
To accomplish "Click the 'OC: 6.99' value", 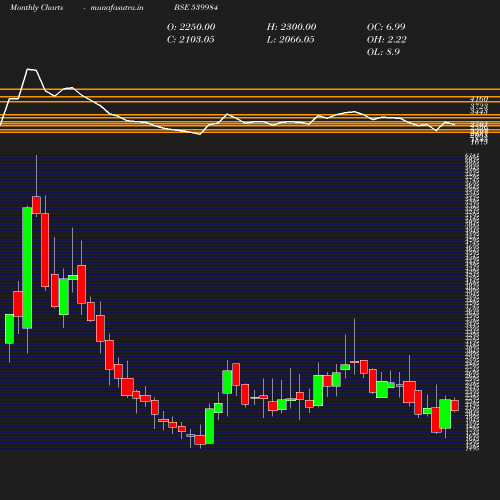I will click(x=386, y=27).
